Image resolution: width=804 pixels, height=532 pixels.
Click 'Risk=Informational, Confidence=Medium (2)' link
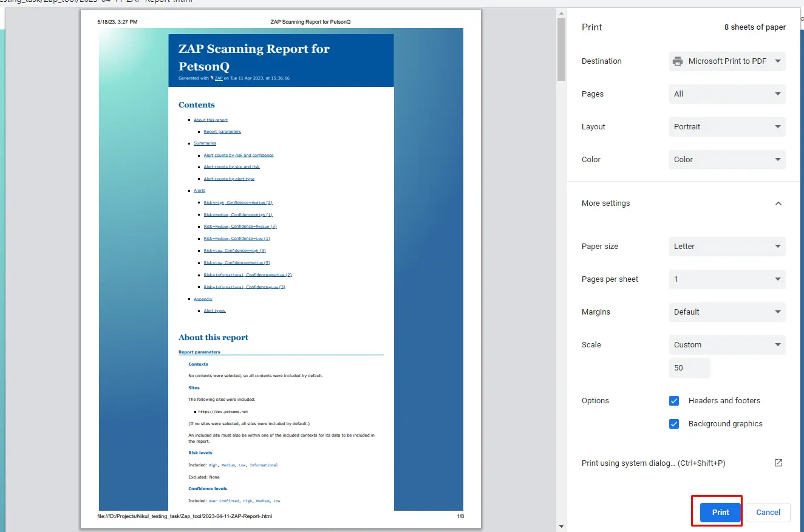click(x=248, y=275)
